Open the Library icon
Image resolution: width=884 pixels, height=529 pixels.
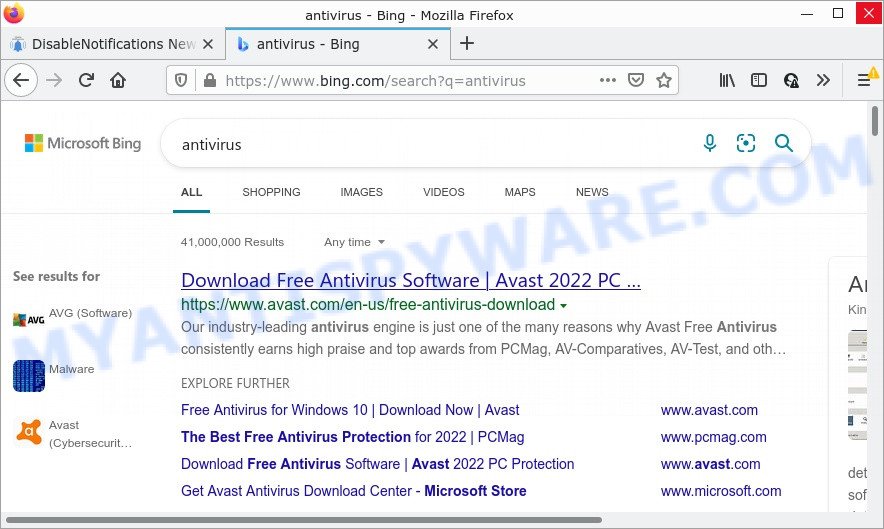coord(727,81)
